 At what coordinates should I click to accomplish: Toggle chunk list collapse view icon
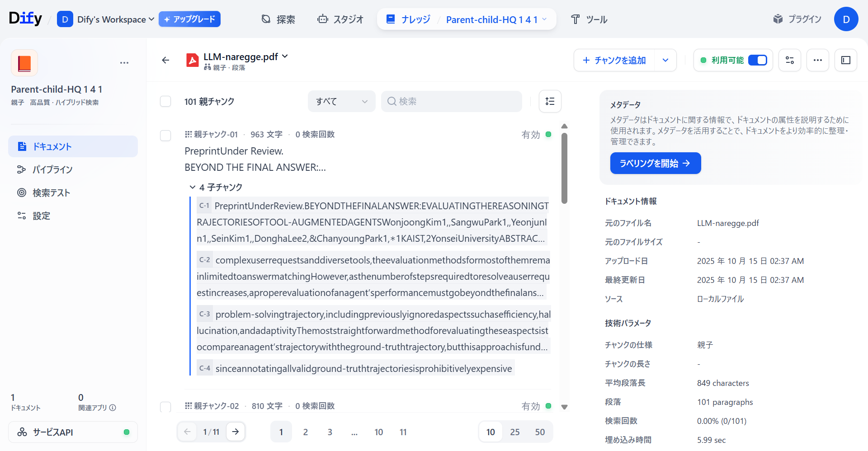pyautogui.click(x=550, y=101)
